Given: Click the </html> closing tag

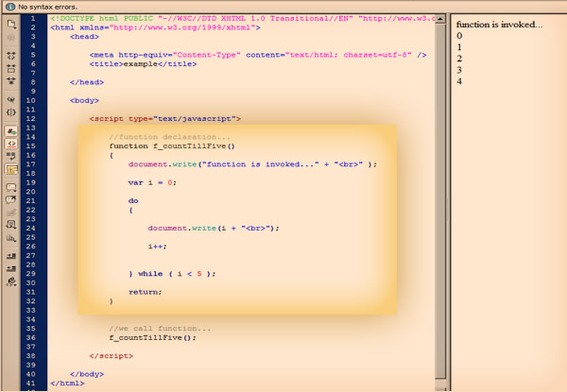Looking at the screenshot, I should click(x=68, y=383).
